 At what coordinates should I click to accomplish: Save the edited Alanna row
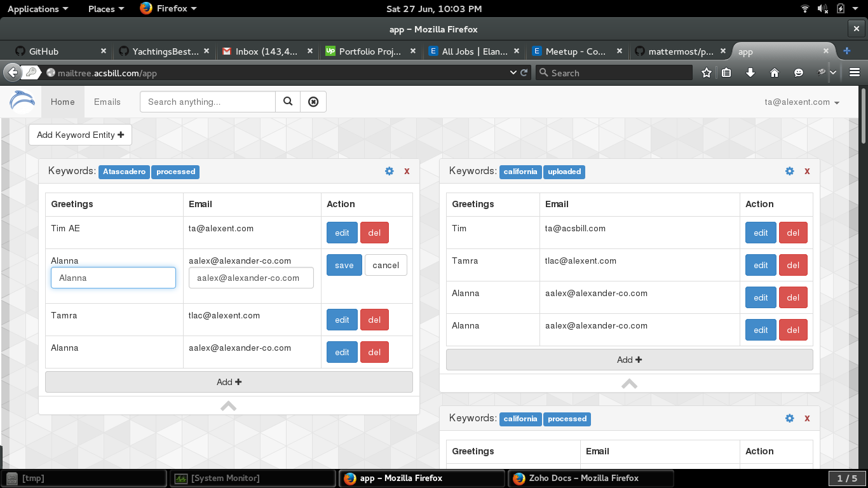point(344,265)
